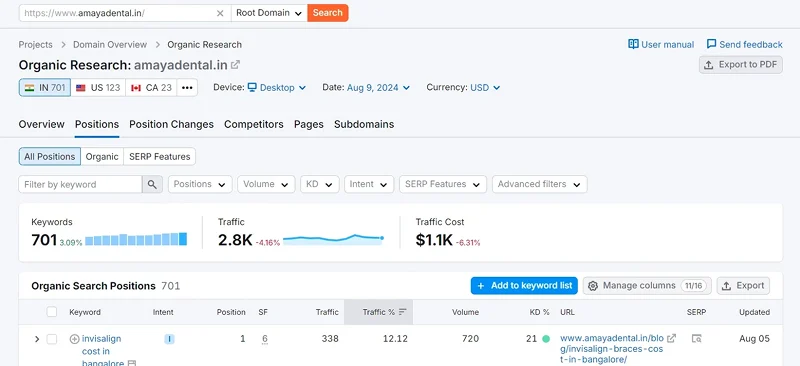Sort by the Updated column header
This screenshot has height=366, width=800.
tap(755, 312)
